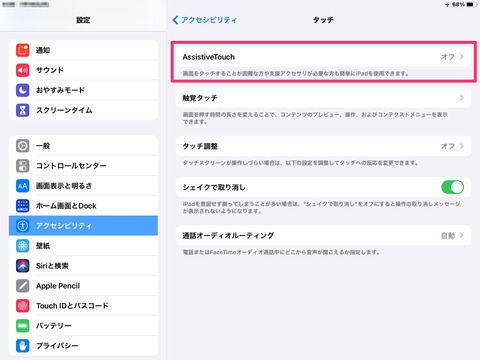
Task: Tap the タッチ調整 オフ value
Action: click(x=448, y=146)
